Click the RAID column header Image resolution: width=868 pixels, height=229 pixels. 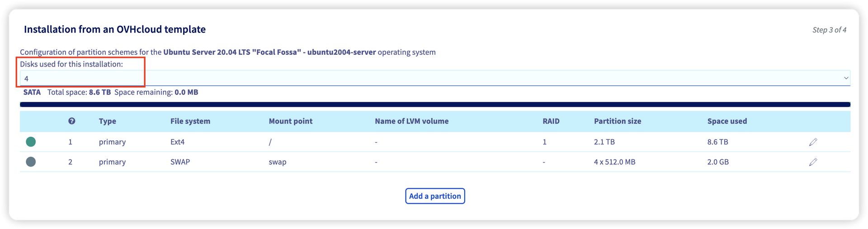[x=551, y=121]
